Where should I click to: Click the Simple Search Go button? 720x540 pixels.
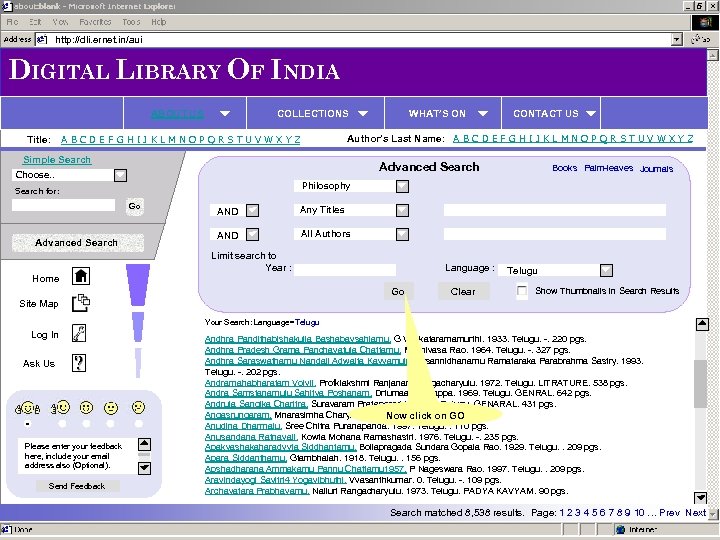pyautogui.click(x=135, y=206)
